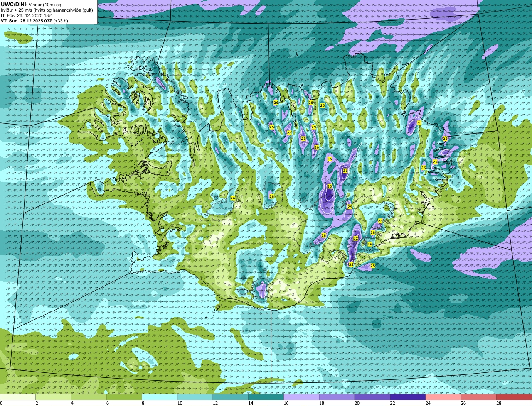Click the legend scale number 22
The height and width of the screenshot is (406, 532).
[x=392, y=403]
